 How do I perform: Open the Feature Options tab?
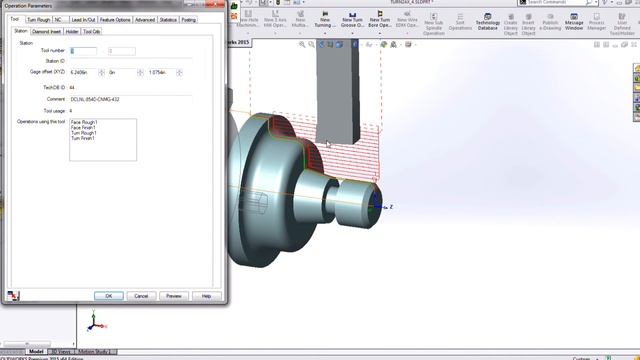115,20
